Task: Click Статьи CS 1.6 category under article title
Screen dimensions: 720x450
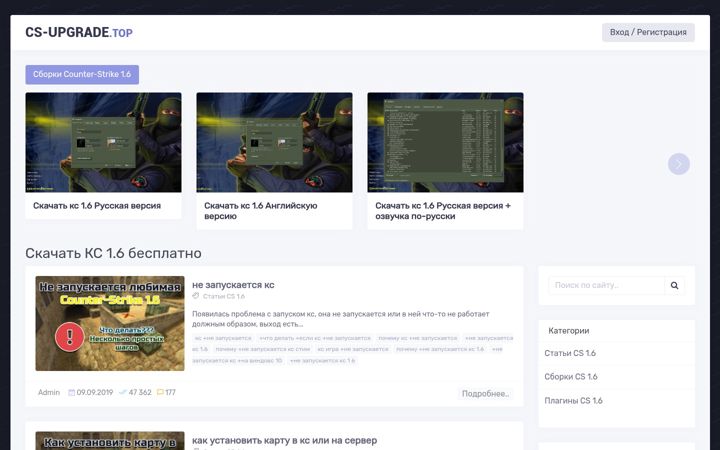Action: tap(224, 296)
